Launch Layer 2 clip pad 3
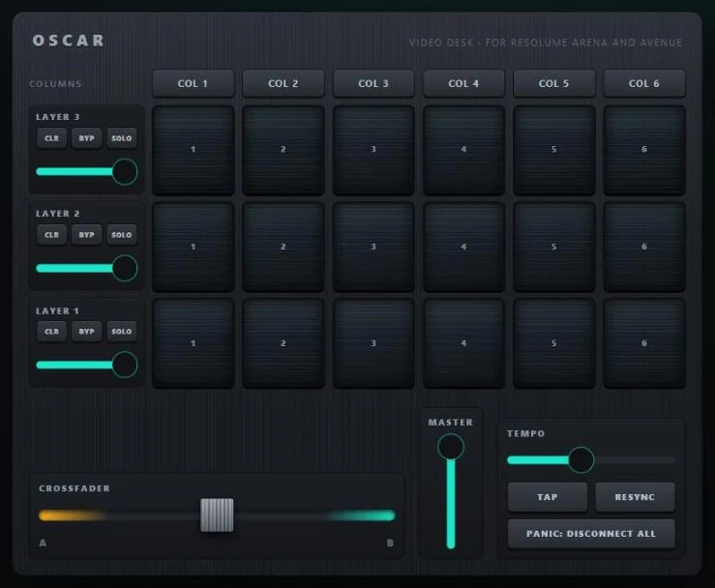715x588 pixels. pos(373,247)
